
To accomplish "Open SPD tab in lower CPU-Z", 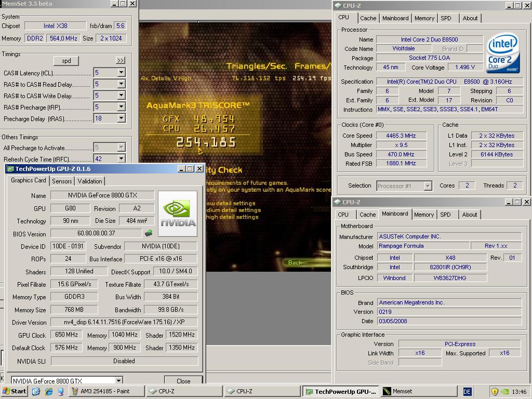I will 445,215.
